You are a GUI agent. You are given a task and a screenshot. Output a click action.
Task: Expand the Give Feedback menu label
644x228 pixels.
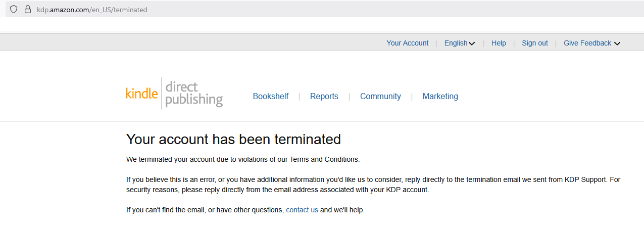(x=587, y=43)
